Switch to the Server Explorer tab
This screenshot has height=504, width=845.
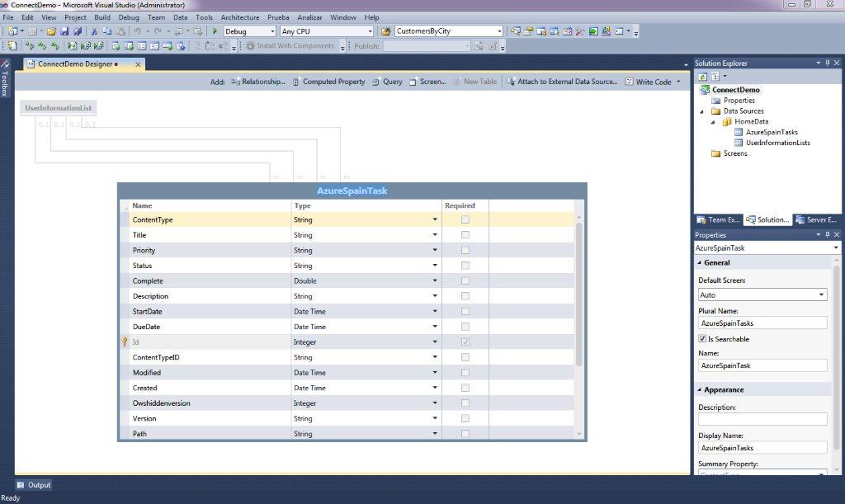point(816,219)
